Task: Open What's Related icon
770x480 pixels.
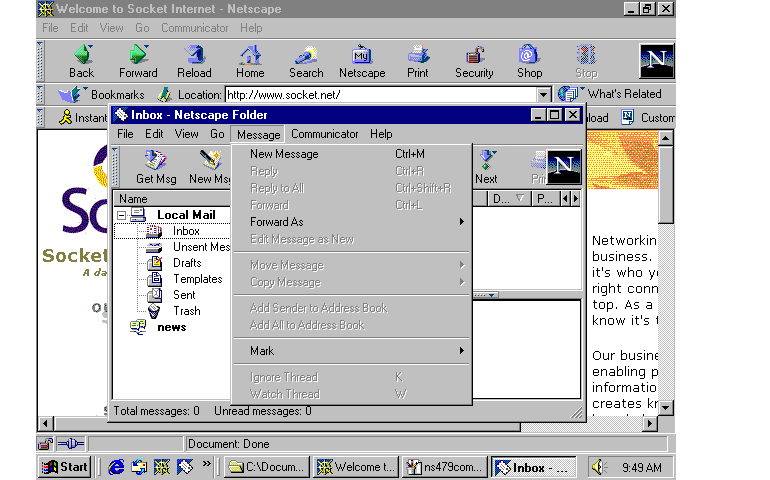Action: point(570,93)
